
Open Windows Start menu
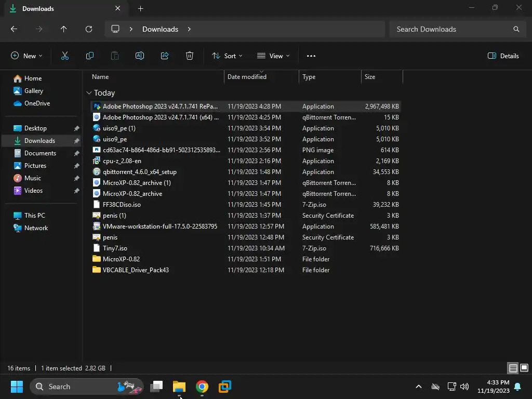[x=17, y=387]
